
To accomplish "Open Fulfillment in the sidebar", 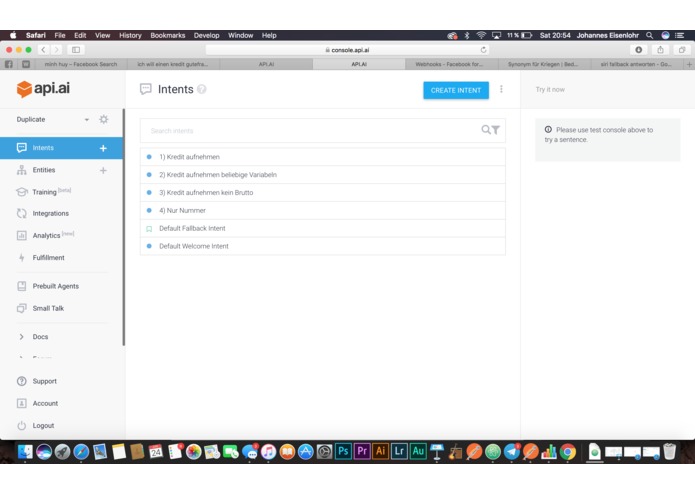I will (x=48, y=257).
